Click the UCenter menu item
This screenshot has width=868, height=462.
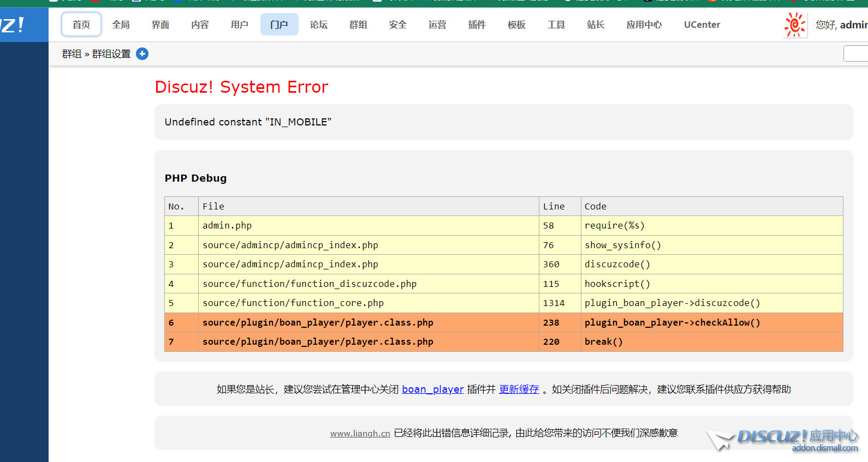701,25
